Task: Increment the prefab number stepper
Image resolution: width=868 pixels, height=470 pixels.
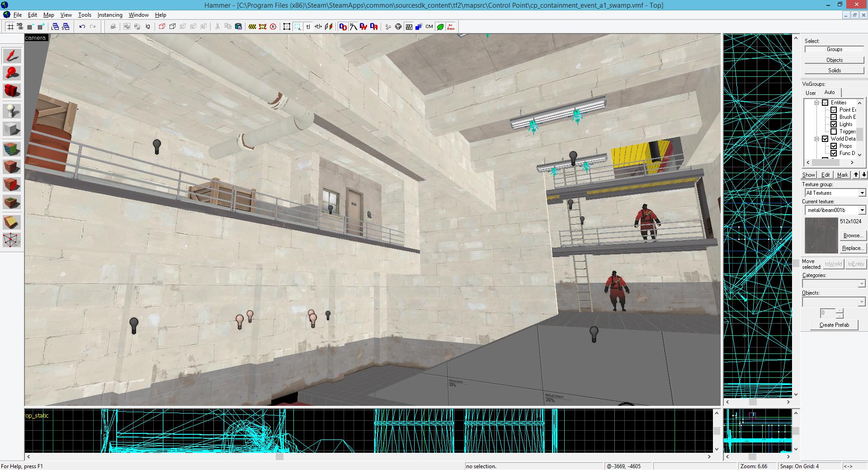Action: [840, 310]
